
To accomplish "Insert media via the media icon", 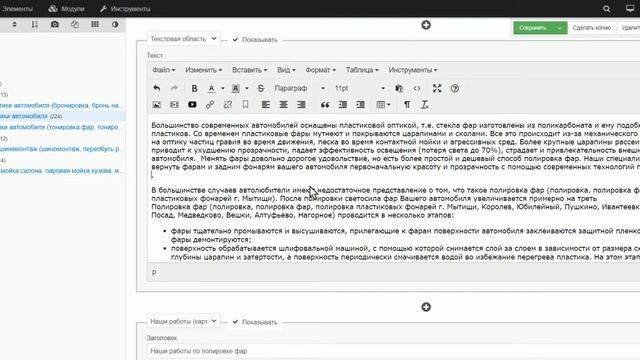I will (x=174, y=105).
